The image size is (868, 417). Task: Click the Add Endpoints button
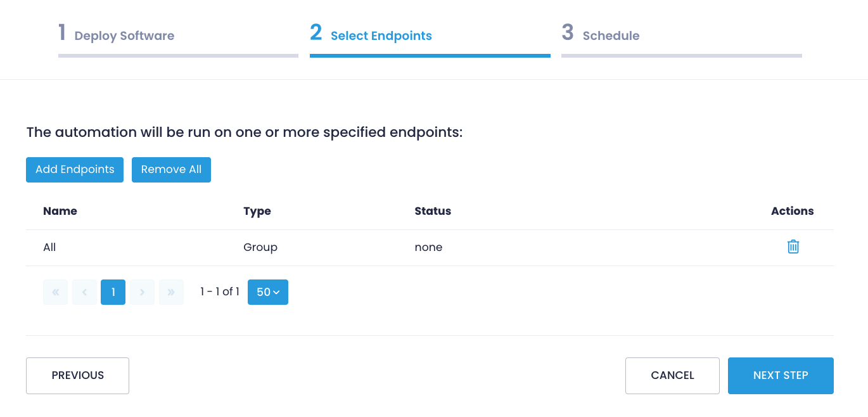74,169
